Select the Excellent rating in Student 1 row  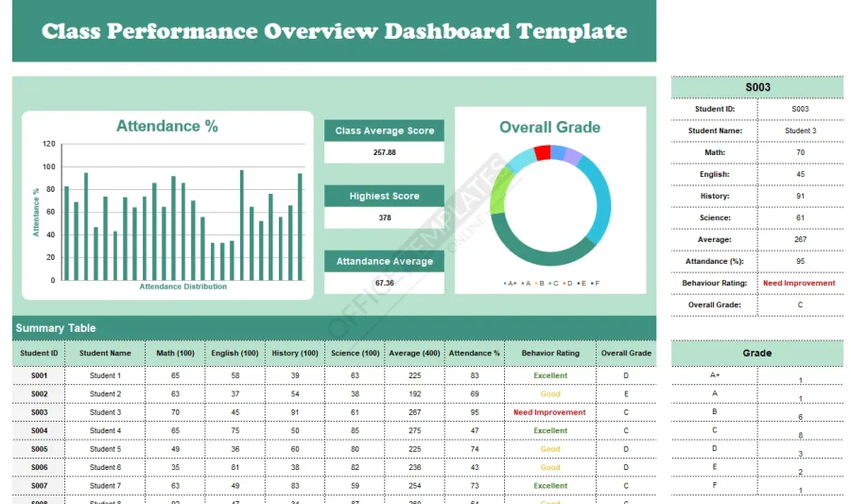click(549, 375)
